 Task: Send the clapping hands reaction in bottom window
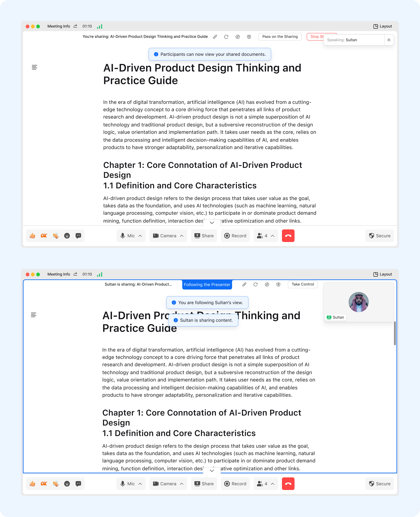[55, 484]
